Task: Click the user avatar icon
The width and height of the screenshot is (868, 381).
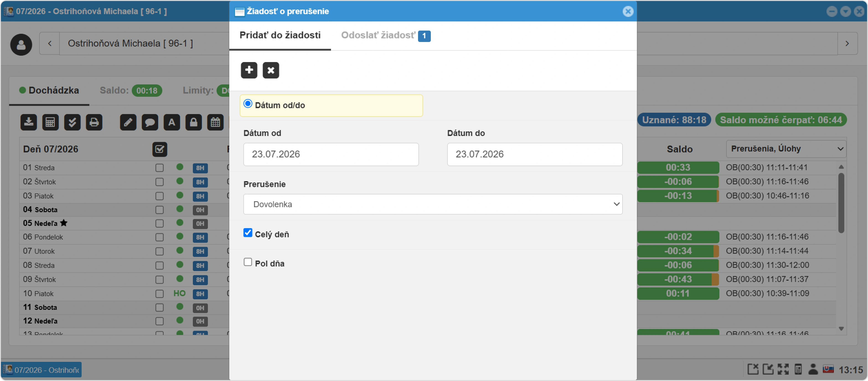Action: point(21,44)
